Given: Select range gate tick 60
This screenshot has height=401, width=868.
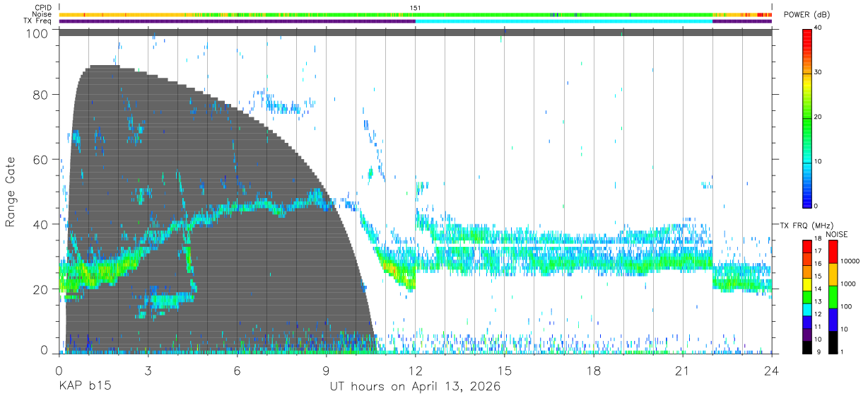Looking at the screenshot, I should (42, 159).
